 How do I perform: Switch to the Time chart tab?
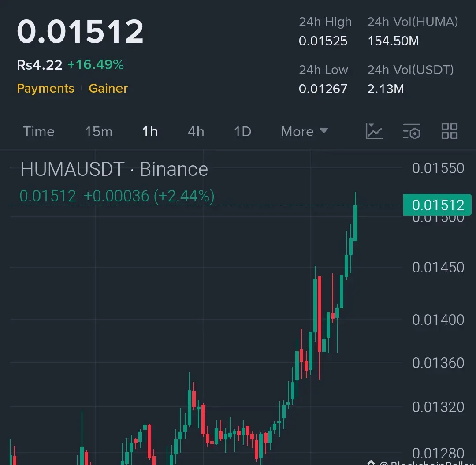[x=39, y=132]
